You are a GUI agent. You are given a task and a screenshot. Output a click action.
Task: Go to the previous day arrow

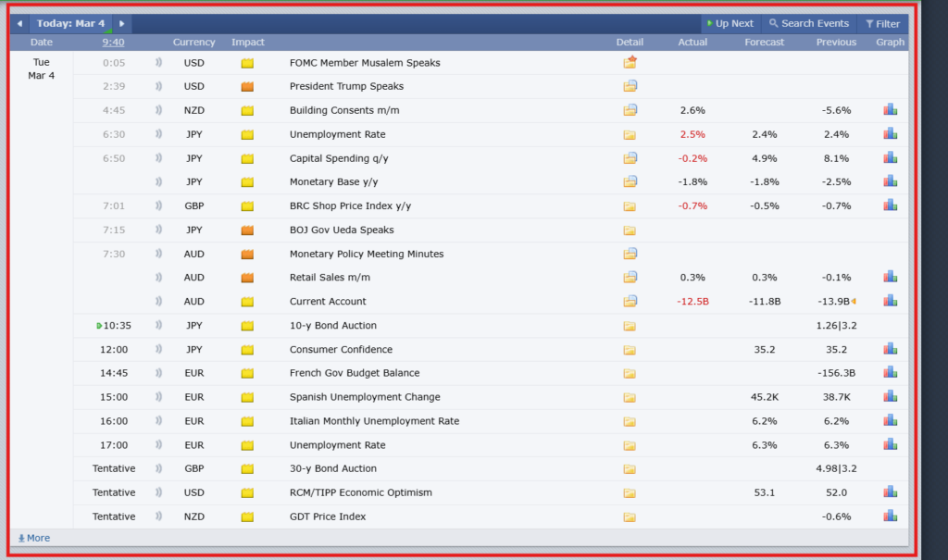(x=19, y=23)
